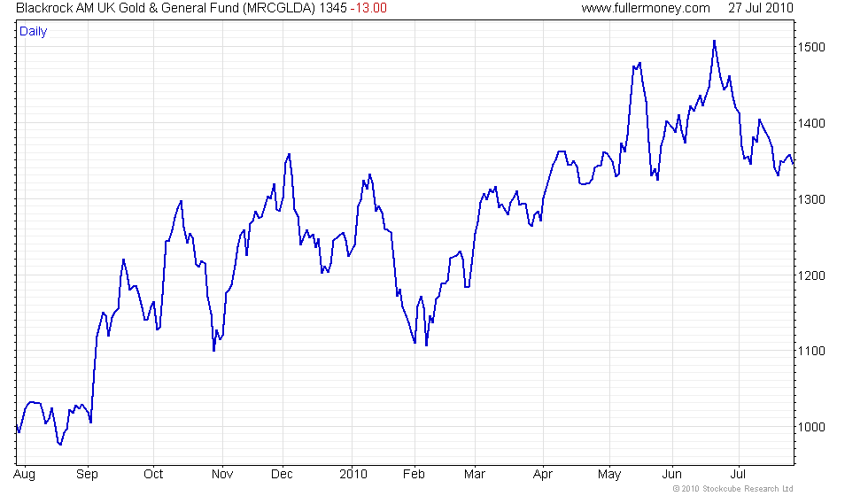Click the June peak of the price line above 1500
Viewport: 868px width, 496px height.
pos(714,41)
